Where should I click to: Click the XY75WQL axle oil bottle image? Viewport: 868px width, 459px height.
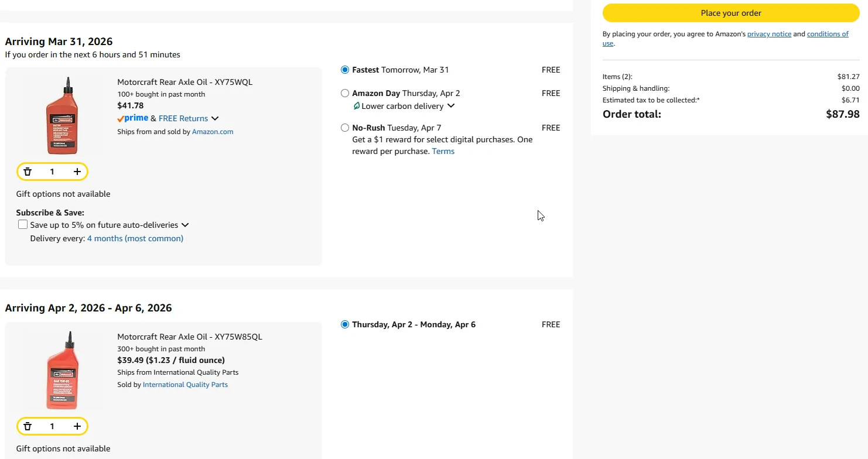62,115
